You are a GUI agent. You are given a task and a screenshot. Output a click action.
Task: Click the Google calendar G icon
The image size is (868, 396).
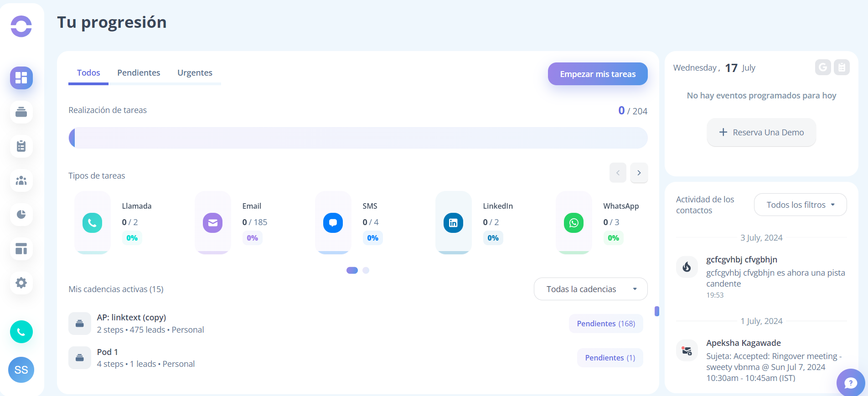pos(823,67)
